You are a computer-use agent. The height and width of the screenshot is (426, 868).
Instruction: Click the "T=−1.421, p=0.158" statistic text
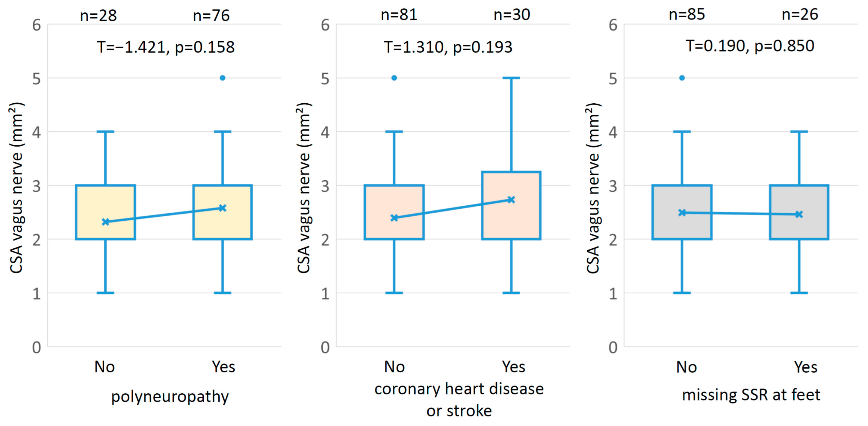[166, 47]
